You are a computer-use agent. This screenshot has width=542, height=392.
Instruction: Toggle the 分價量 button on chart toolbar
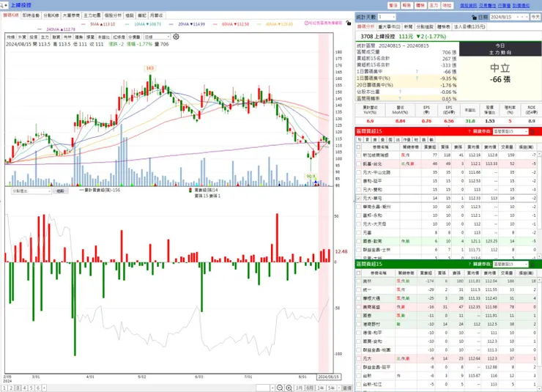(x=134, y=37)
